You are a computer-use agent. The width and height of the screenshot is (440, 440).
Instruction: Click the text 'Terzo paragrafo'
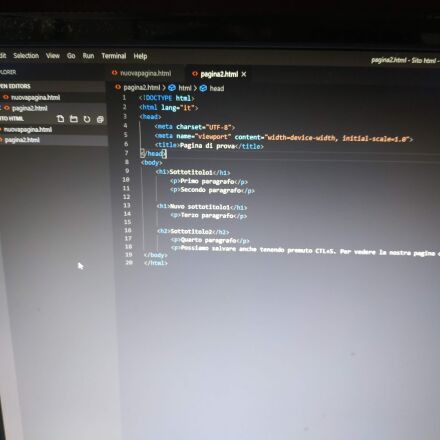pos(207,215)
